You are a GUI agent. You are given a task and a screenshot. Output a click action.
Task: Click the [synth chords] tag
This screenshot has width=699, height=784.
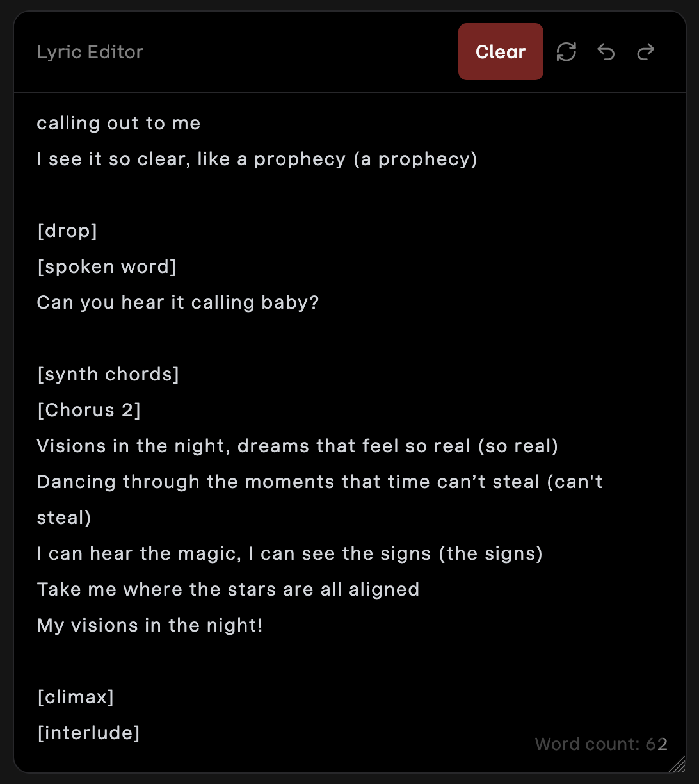pos(108,374)
